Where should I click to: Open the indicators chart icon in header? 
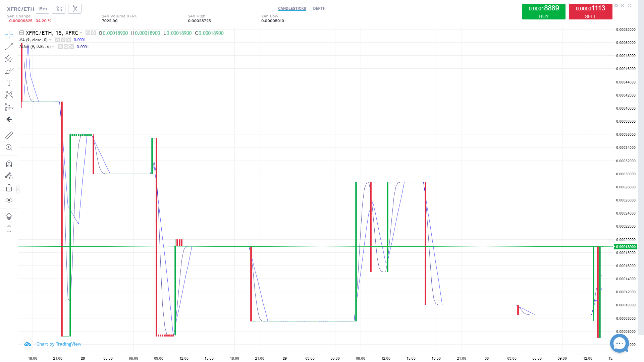pos(59,9)
